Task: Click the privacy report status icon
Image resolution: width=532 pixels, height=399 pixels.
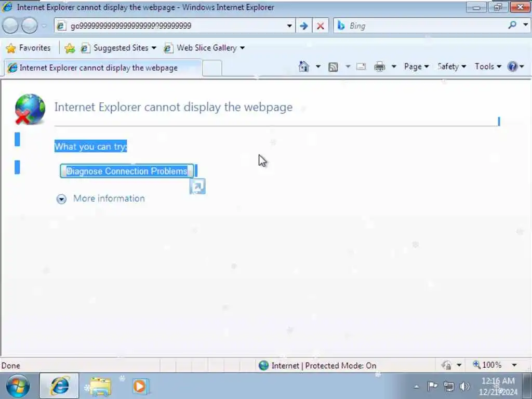Action: [446, 365]
